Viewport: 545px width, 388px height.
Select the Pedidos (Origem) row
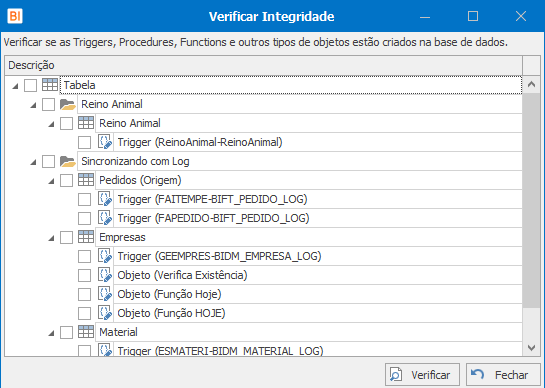coord(309,180)
